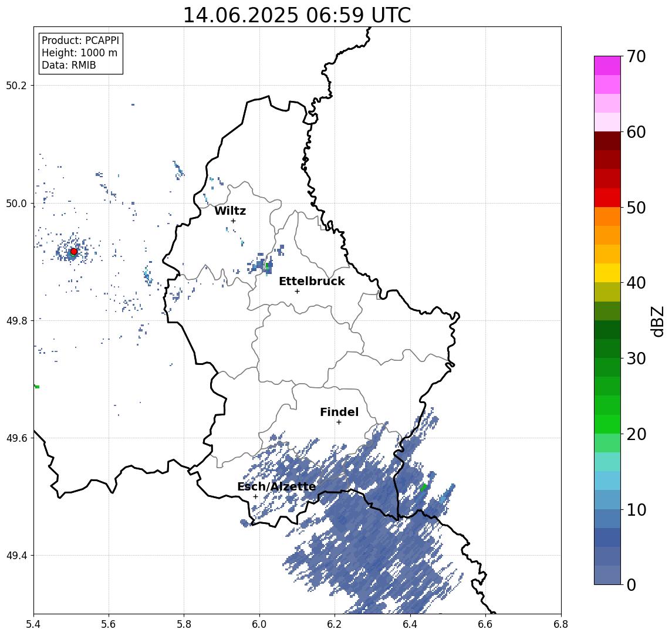The image size is (672, 636).
Task: Click the title text 14.06.2025 06:59 UTC
Action: [296, 15]
